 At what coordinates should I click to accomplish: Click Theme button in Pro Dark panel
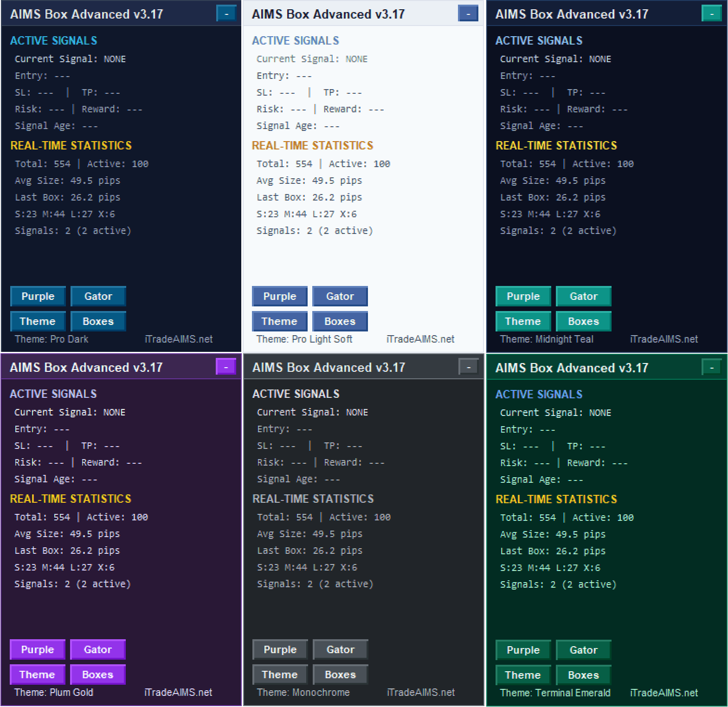[x=38, y=321]
